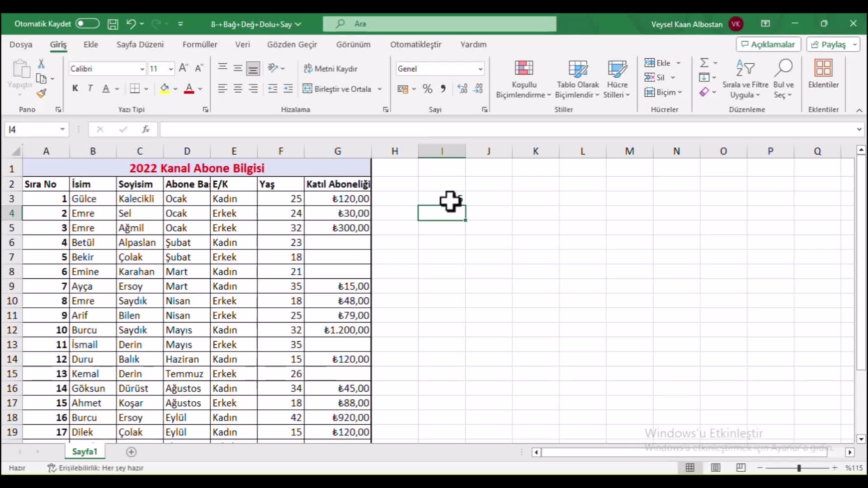Screen dimensions: 868x488
Task: Increase font size with larger A icon
Action: tap(183, 68)
